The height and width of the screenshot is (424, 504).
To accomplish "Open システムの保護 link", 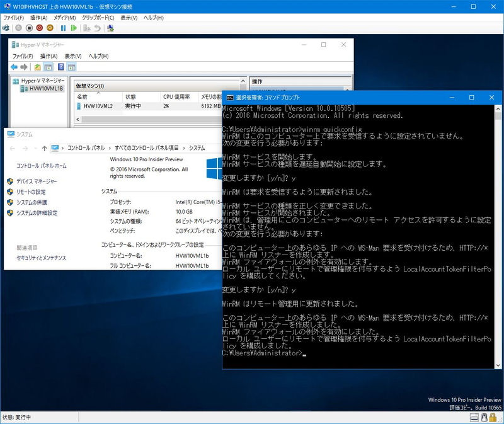I will (x=32, y=202).
